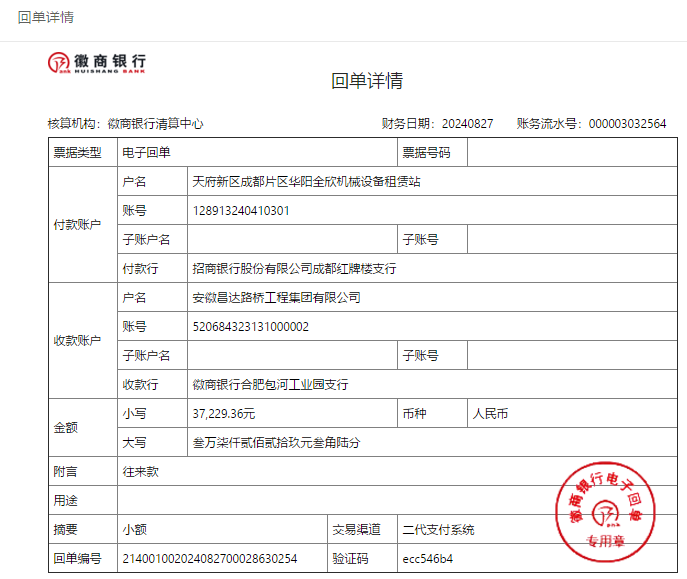Screen dimensions: 687x579
Task: Click the 二代支付系统 transaction channel value
Action: click(438, 529)
